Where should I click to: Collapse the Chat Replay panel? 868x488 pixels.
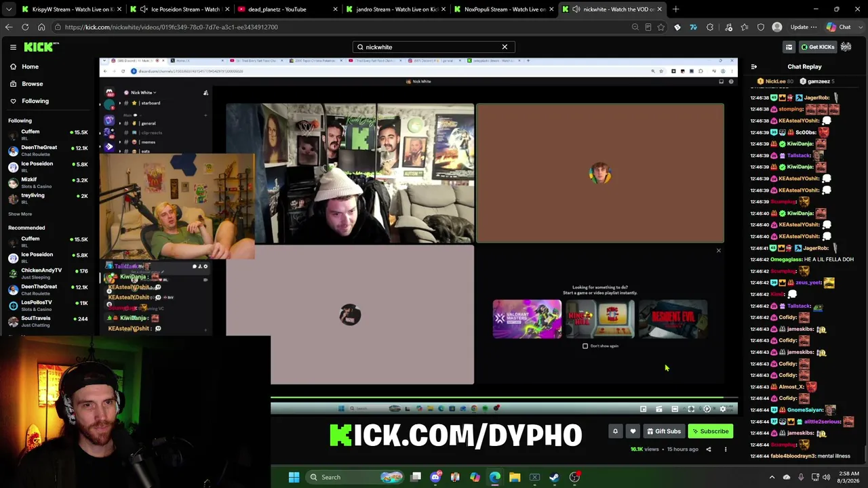click(x=753, y=66)
